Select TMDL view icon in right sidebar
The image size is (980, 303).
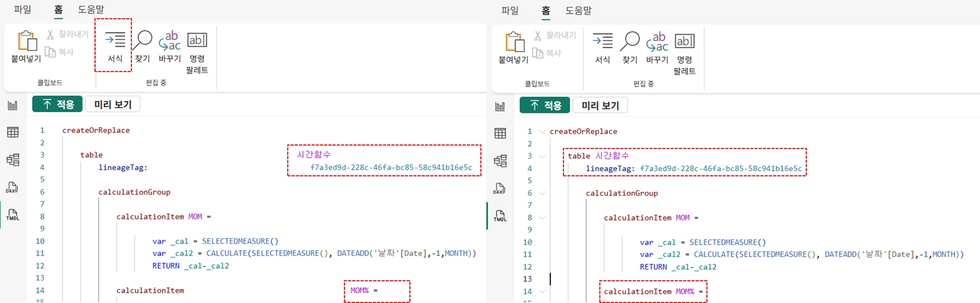point(500,216)
